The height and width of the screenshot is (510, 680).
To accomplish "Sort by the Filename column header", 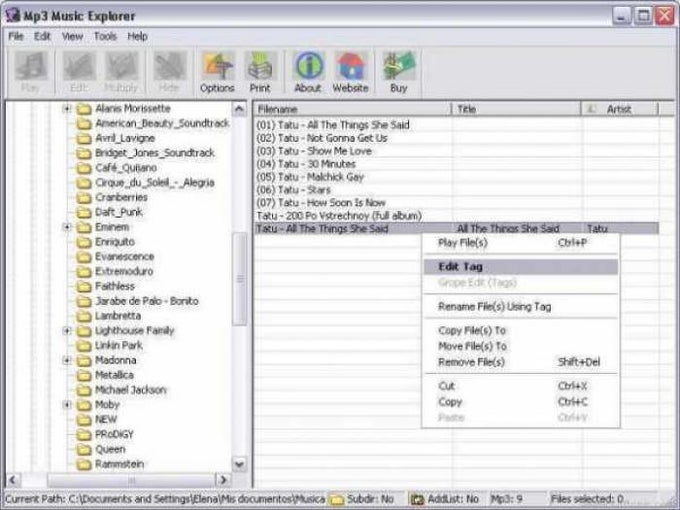I will (353, 109).
